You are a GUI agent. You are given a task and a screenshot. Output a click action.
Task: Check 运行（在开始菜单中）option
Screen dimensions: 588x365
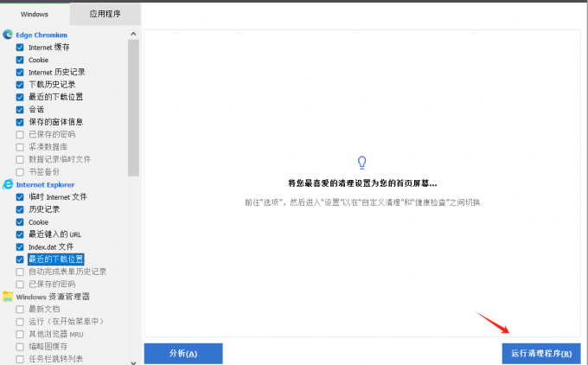(20, 322)
